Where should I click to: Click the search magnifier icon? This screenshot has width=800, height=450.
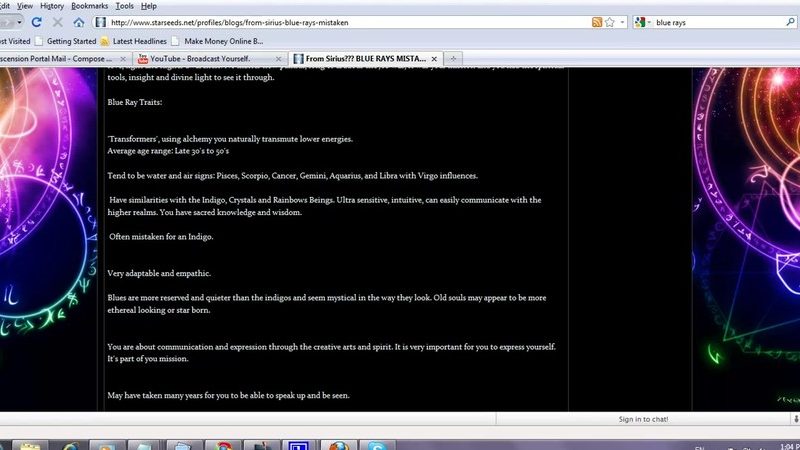(788, 22)
